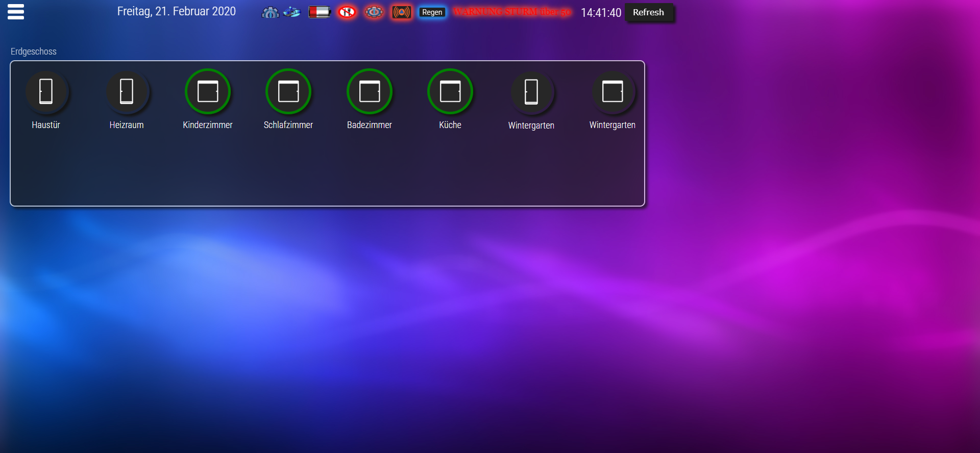
Task: Open the orange alarm siren icon
Action: 402,12
